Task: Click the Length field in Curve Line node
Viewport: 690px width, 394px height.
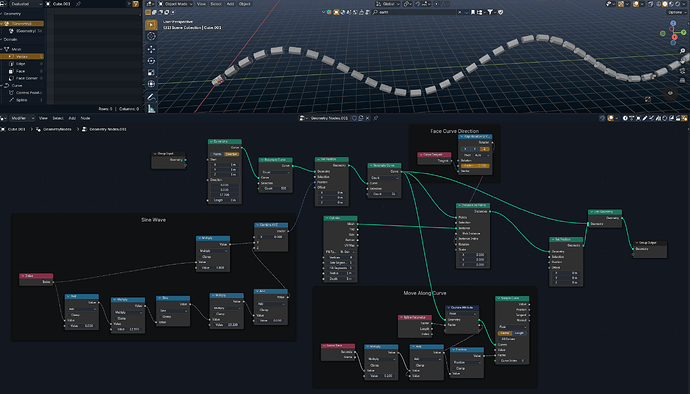Action: pos(224,200)
